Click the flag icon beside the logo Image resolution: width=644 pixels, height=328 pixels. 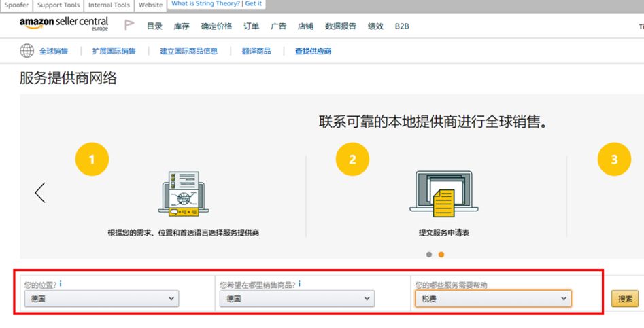129,26
